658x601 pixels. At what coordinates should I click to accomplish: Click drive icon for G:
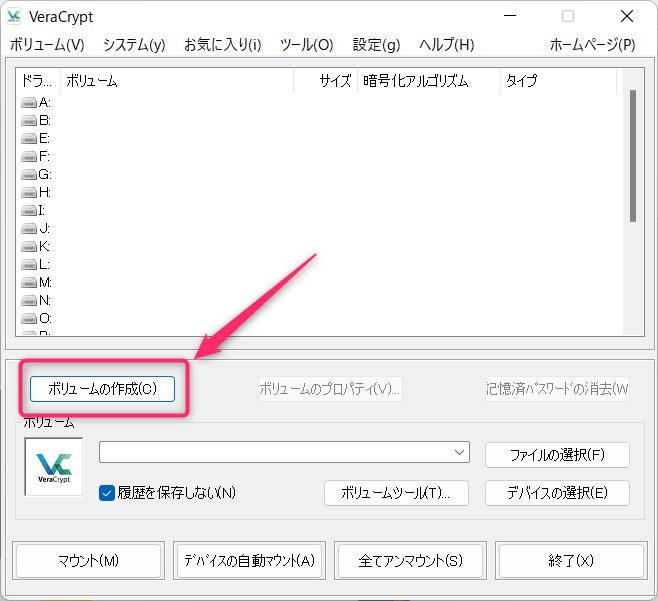(29, 174)
